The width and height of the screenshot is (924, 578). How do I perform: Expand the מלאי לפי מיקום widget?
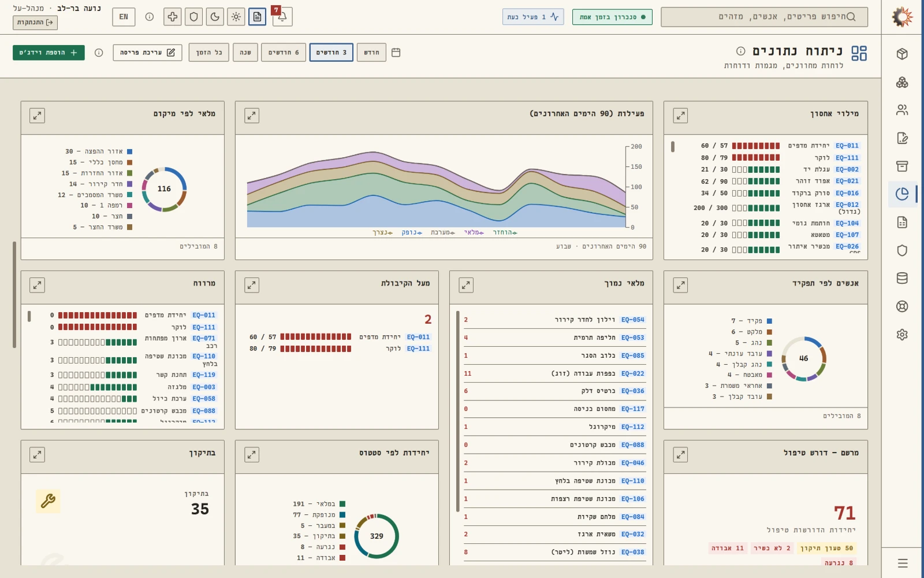point(37,116)
